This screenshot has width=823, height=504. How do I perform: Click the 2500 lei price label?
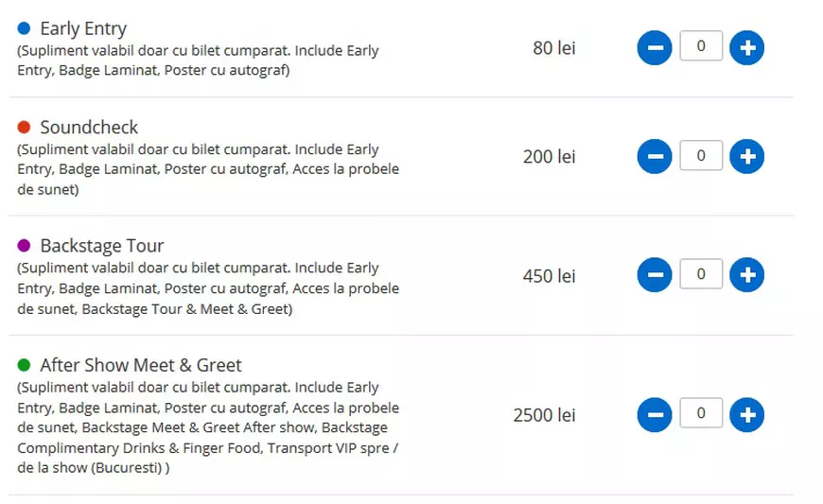[544, 415]
